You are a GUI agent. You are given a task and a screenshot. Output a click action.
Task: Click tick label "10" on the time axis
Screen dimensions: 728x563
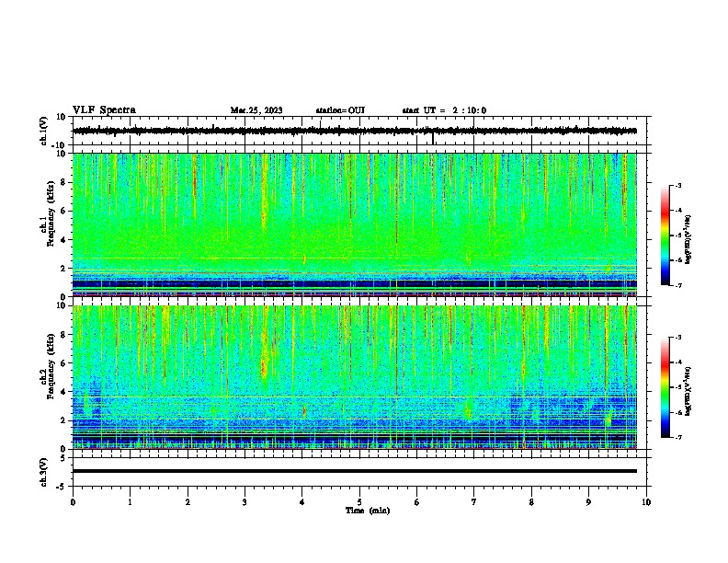tap(646, 502)
